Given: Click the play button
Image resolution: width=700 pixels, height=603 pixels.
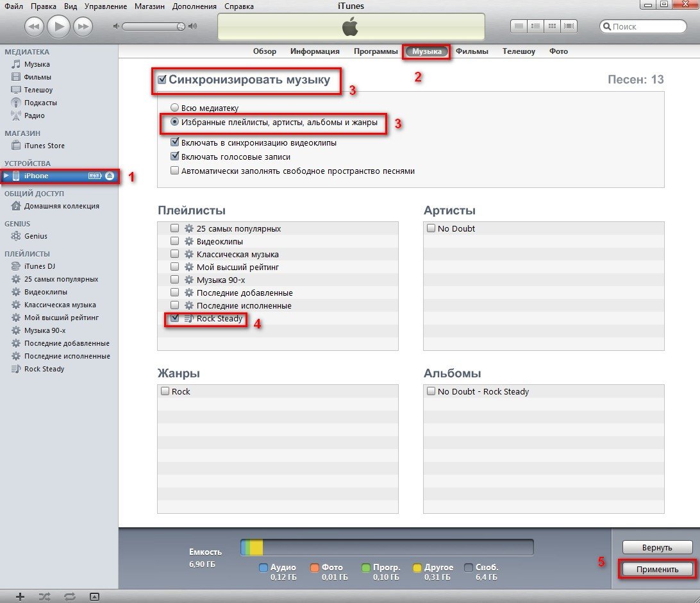Looking at the screenshot, I should pos(58,26).
